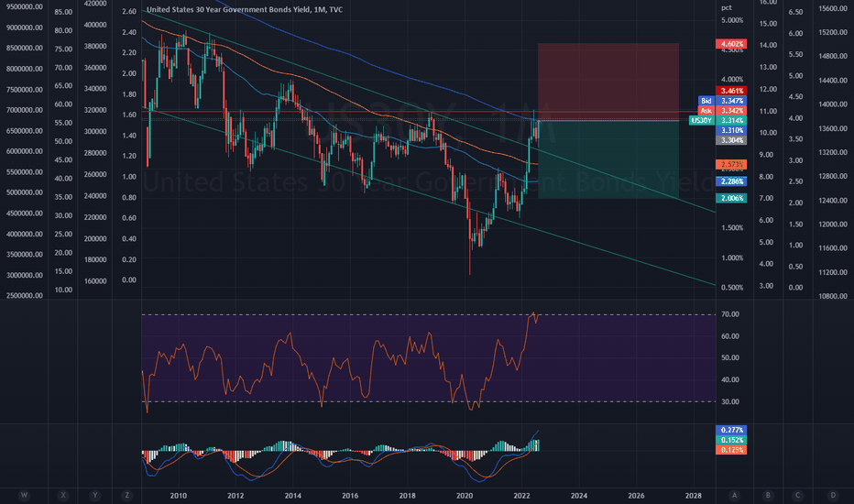
Task: Click the D scale button
Action: point(833,495)
